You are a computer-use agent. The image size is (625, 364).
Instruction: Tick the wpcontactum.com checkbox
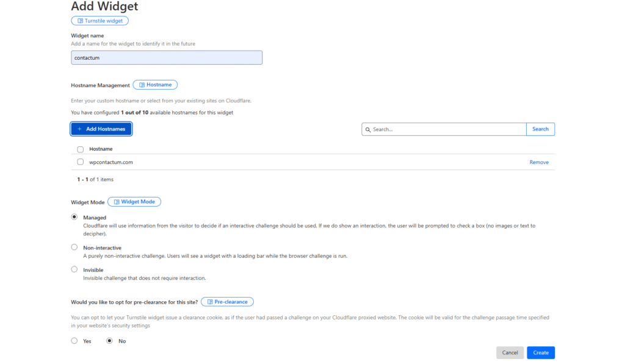(x=81, y=162)
